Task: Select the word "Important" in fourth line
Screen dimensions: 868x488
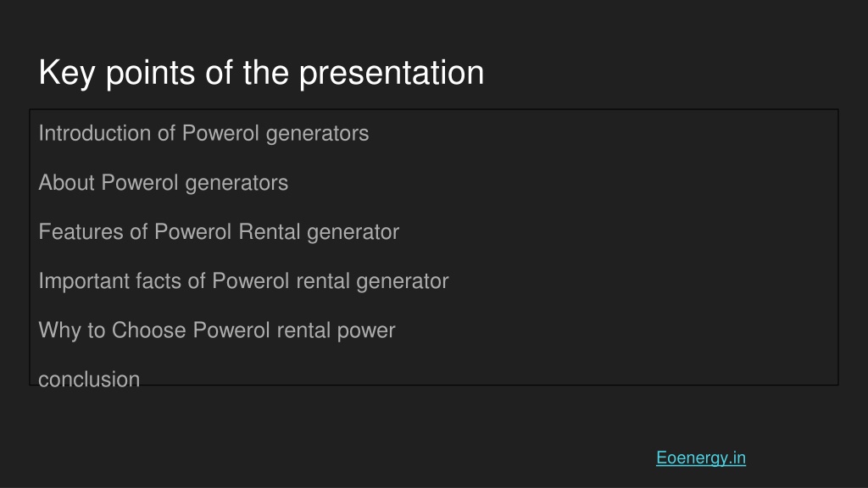Action: pyautogui.click(x=82, y=282)
